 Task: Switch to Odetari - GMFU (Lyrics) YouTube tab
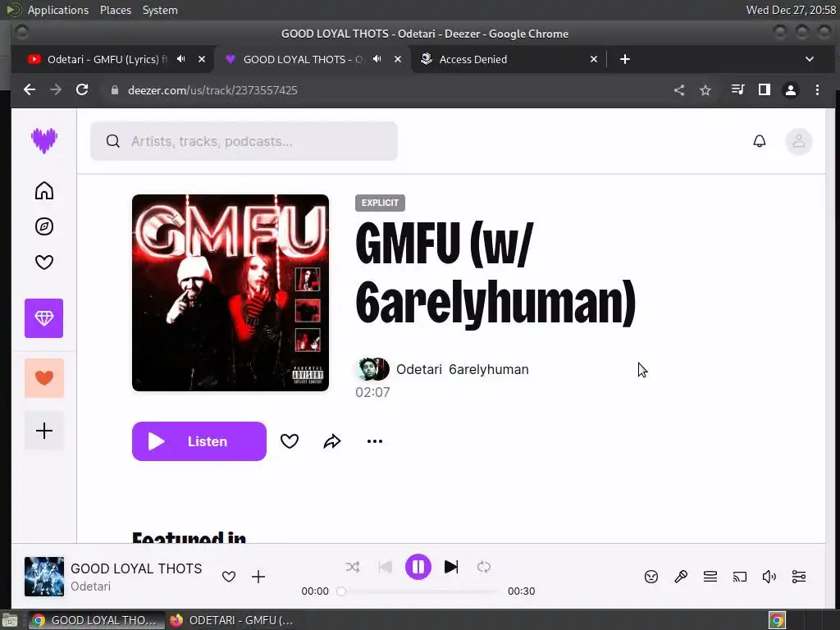[107, 59]
